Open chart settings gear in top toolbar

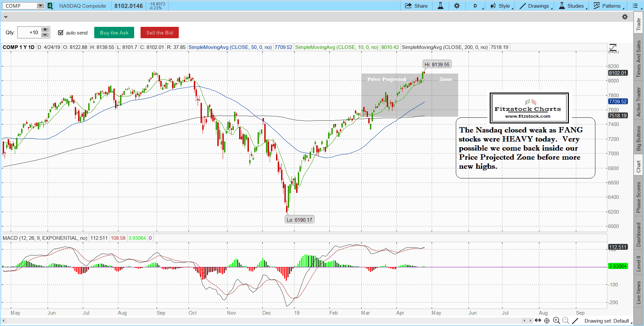457,6
